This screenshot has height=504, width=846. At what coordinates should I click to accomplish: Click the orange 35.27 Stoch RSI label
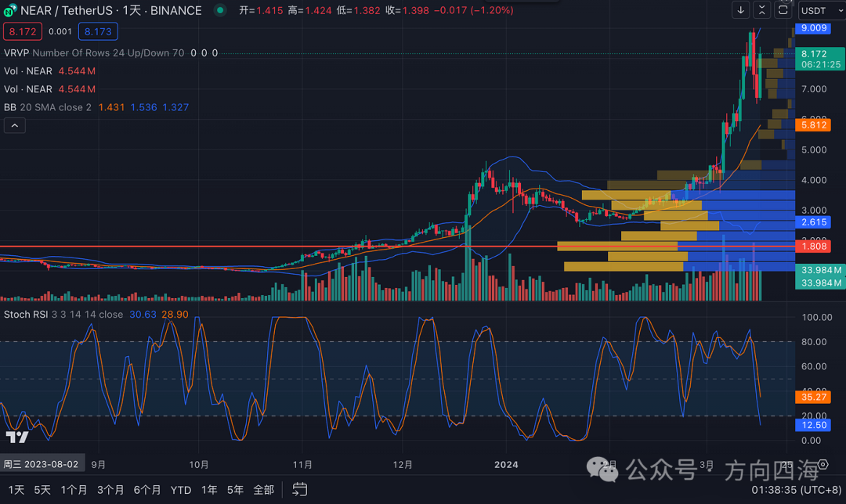tap(814, 398)
